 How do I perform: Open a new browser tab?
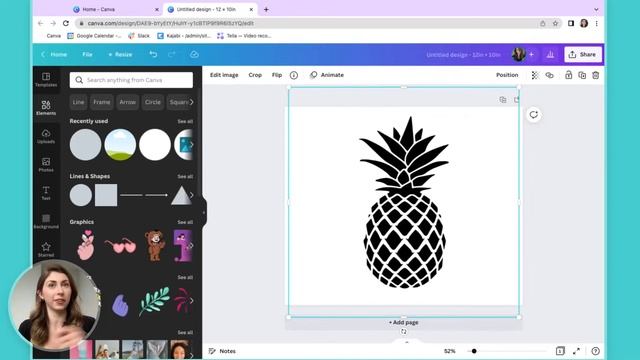pyautogui.click(x=266, y=9)
